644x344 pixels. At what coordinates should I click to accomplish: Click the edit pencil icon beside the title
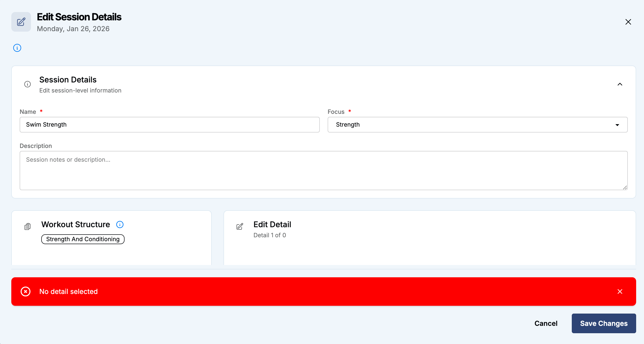pyautogui.click(x=21, y=22)
